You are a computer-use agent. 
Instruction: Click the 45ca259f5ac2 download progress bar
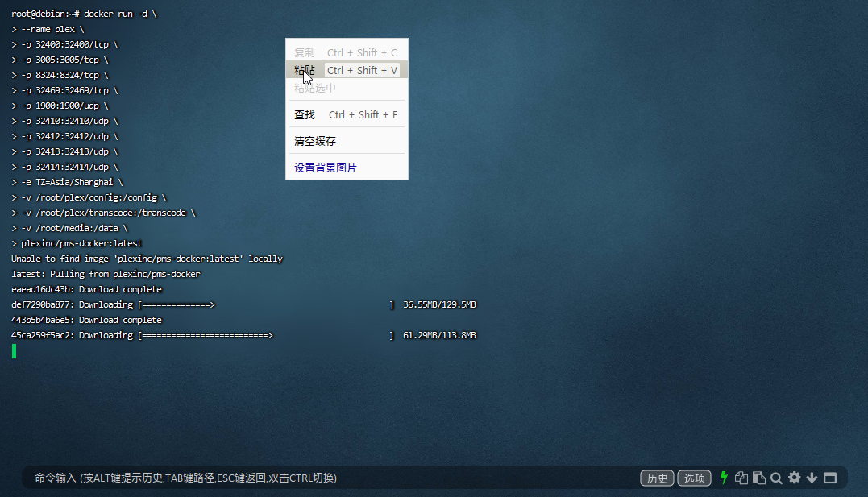tap(265, 335)
